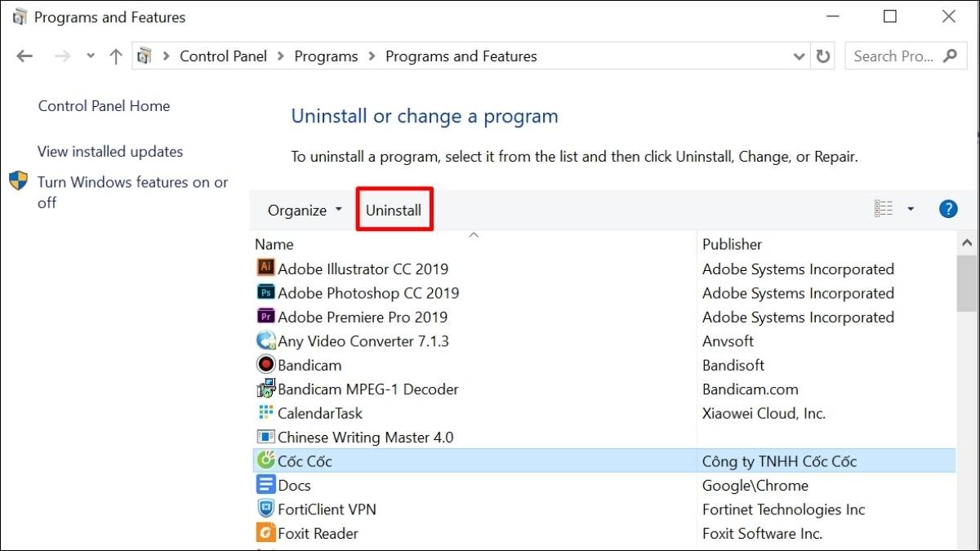Expand the address bar history dropdown
Screen dimensions: 980x551
pyautogui.click(x=800, y=56)
